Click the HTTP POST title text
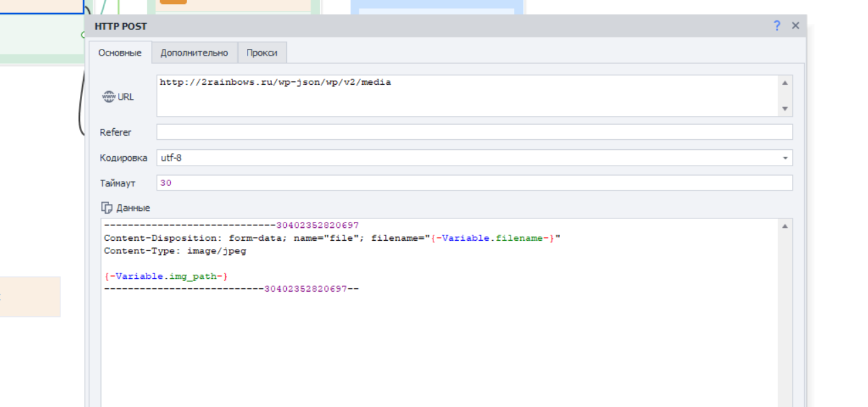The height and width of the screenshot is (407, 868). [121, 26]
